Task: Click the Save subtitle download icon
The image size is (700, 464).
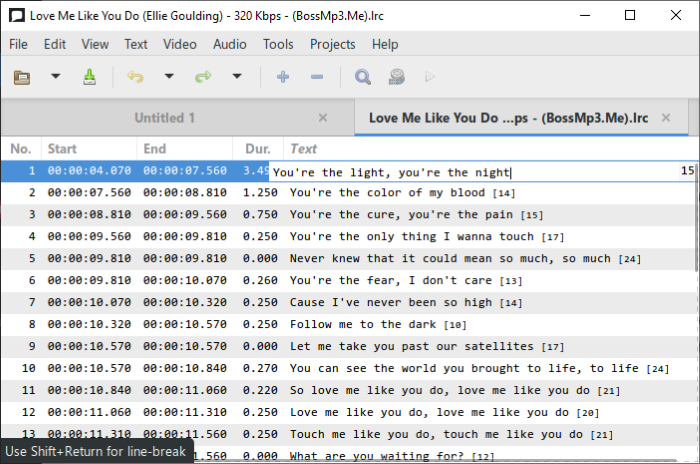Action: click(x=89, y=77)
